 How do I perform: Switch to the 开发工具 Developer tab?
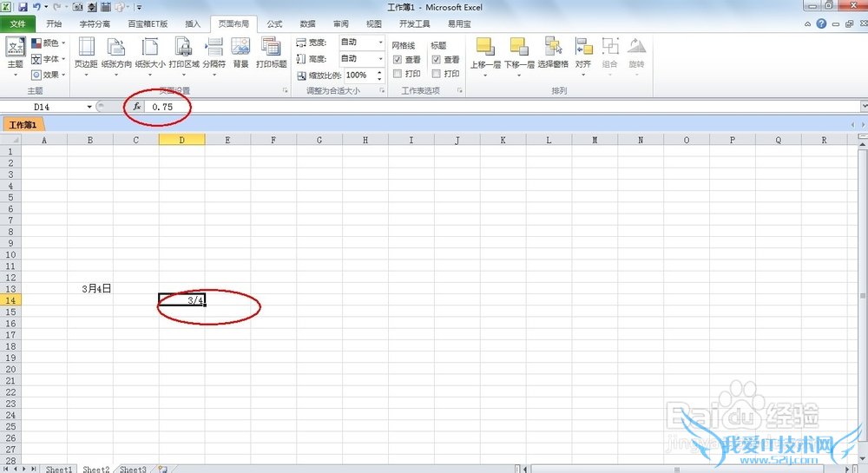pyautogui.click(x=415, y=23)
